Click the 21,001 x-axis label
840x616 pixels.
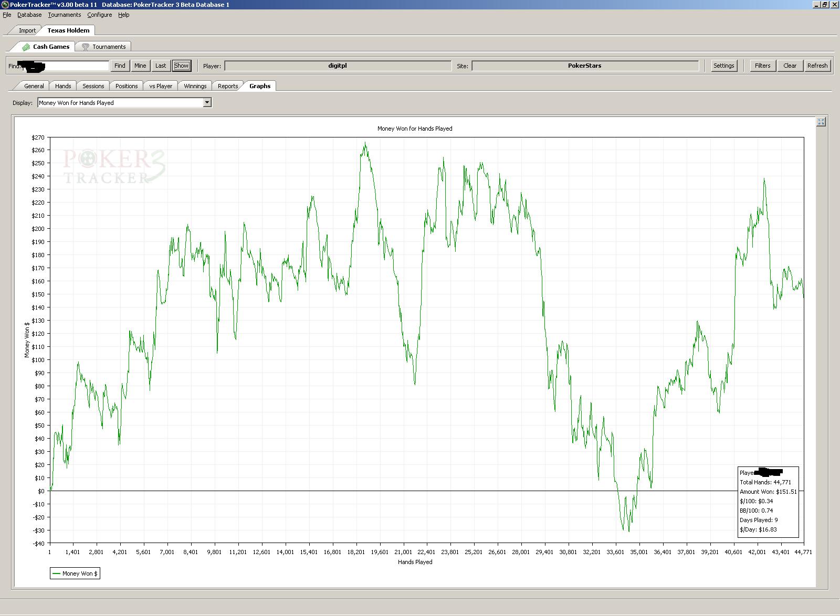tap(403, 552)
